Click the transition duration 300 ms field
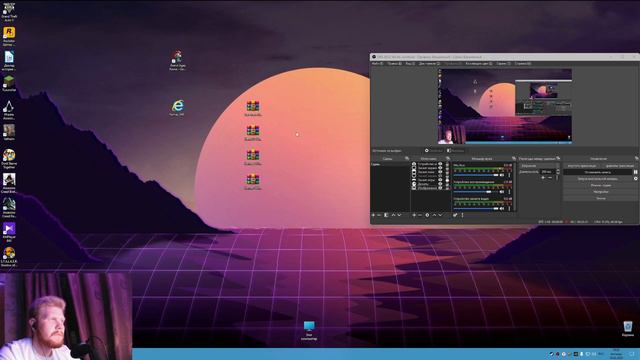The height and width of the screenshot is (360, 640). [548, 172]
